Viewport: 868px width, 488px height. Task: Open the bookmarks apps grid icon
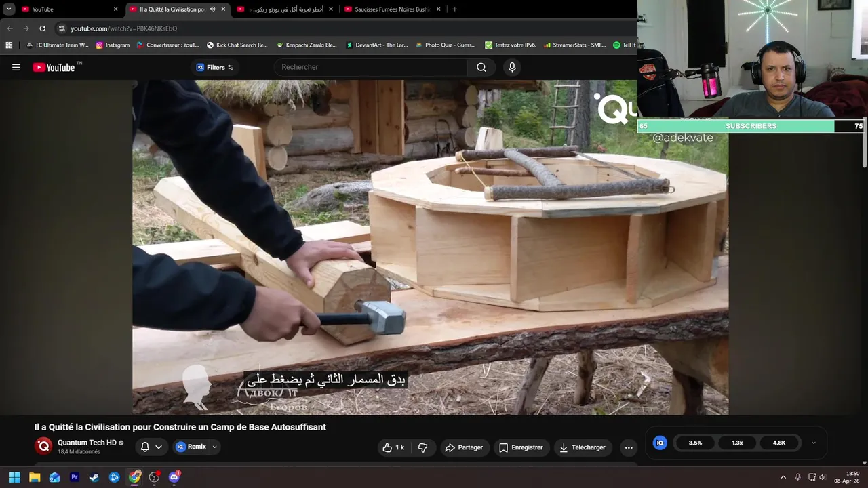click(x=9, y=45)
